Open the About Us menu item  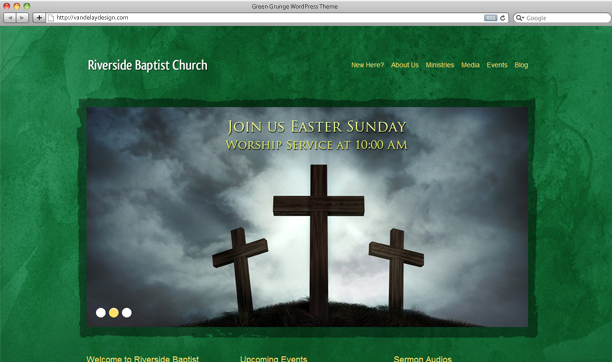click(x=404, y=65)
